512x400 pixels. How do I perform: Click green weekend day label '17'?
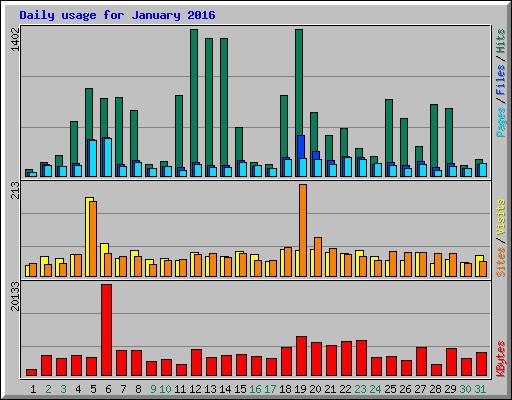coord(270,389)
